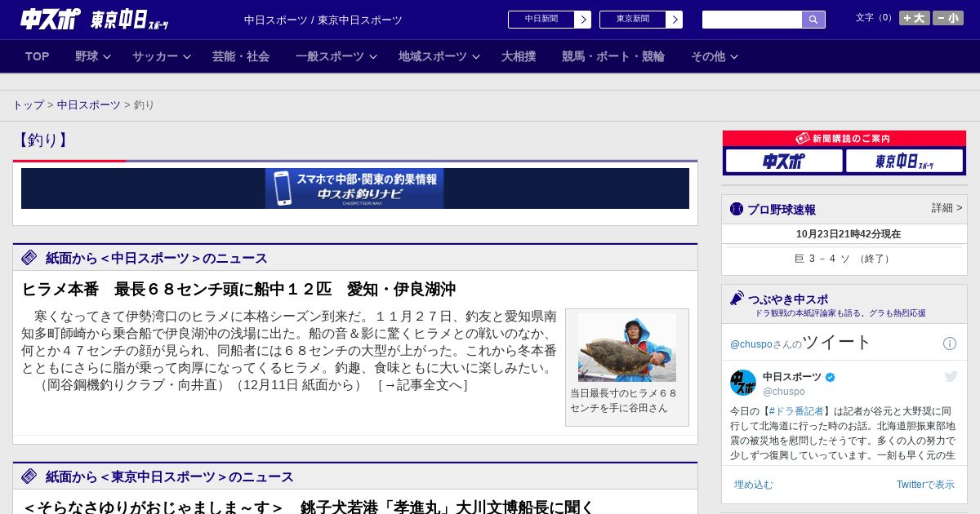Click the Twitter bird icon on tweet
Screen dimensions: 980x514
coord(951,376)
